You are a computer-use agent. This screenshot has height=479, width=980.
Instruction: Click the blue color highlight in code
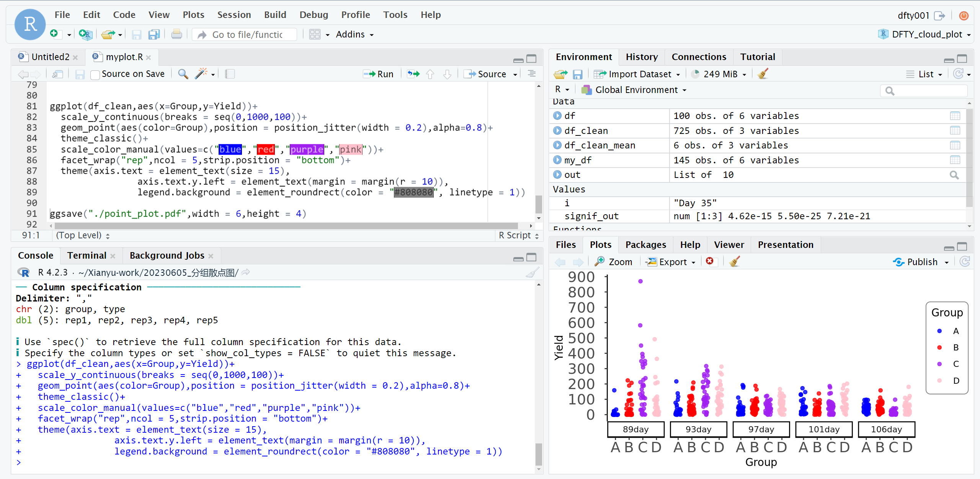pos(230,149)
